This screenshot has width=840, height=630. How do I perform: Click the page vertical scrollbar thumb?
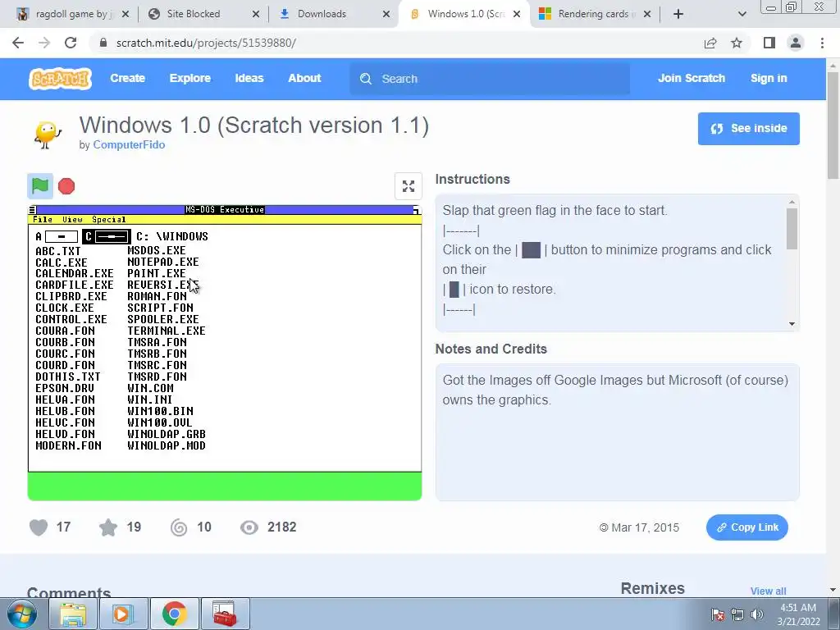(833, 126)
